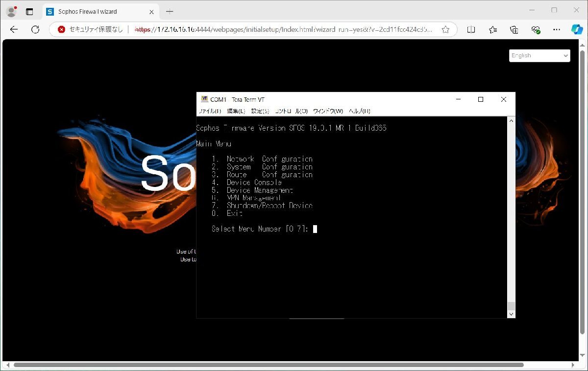This screenshot has height=371, width=588.
Task: Expand the English language dropdown
Action: tap(539, 56)
